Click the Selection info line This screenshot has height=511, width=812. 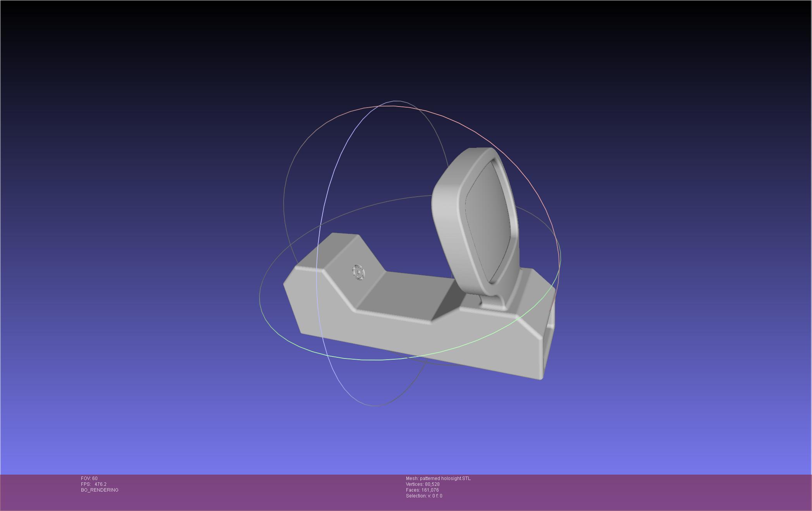(x=424, y=496)
